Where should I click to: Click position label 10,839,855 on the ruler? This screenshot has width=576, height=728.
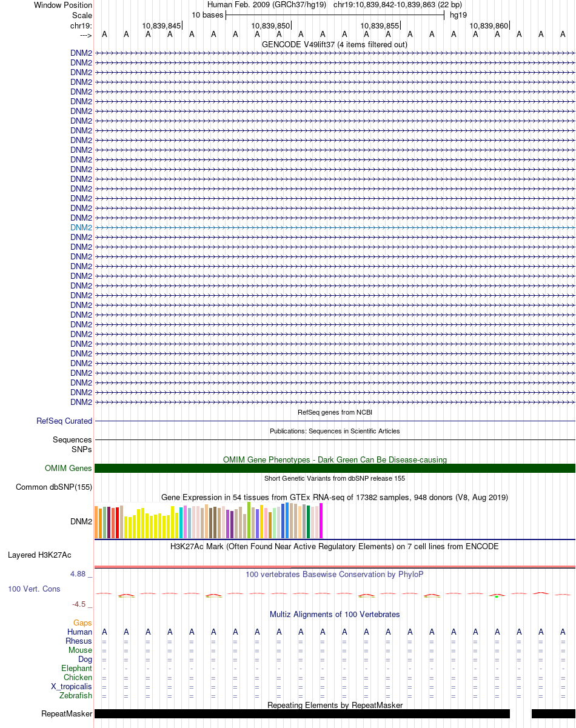(380, 26)
